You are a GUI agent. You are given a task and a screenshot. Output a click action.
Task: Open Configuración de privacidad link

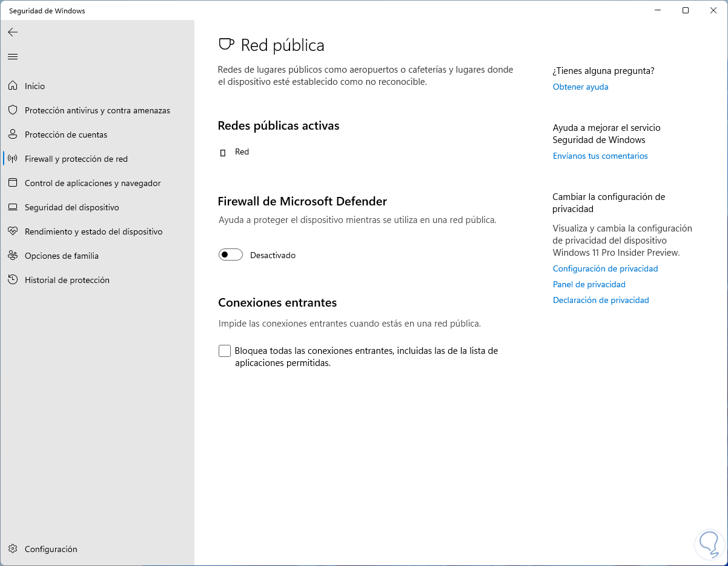pos(605,268)
